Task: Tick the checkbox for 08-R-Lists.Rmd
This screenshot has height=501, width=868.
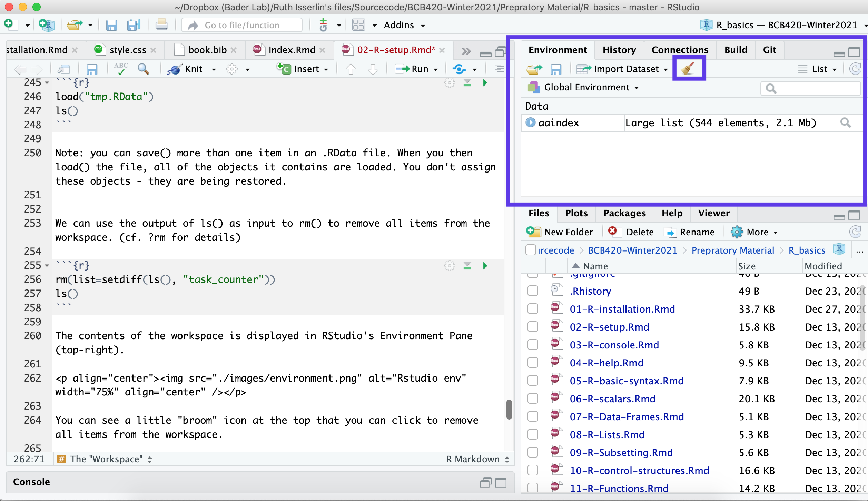Action: pyautogui.click(x=533, y=434)
